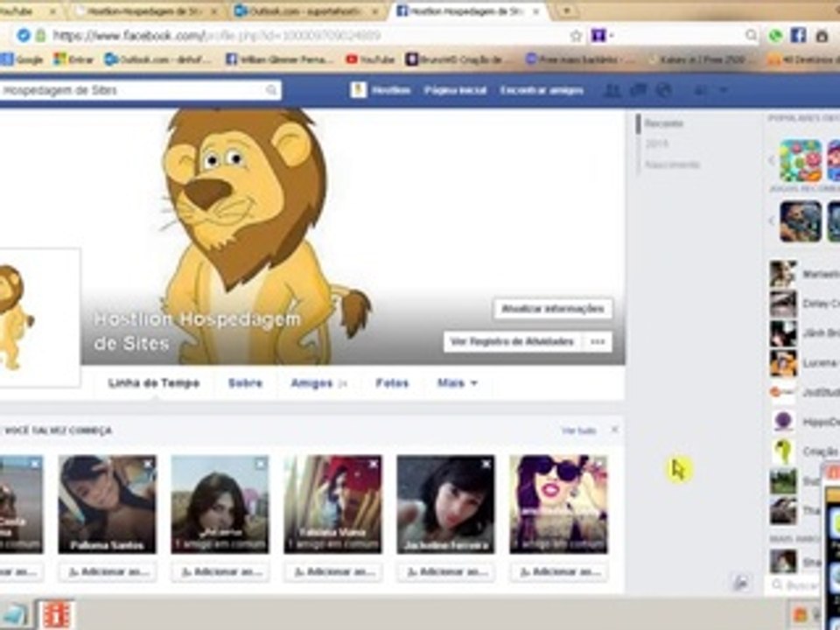Add Jackeline Ferreira as friend
The width and height of the screenshot is (840, 630).
coord(445,572)
